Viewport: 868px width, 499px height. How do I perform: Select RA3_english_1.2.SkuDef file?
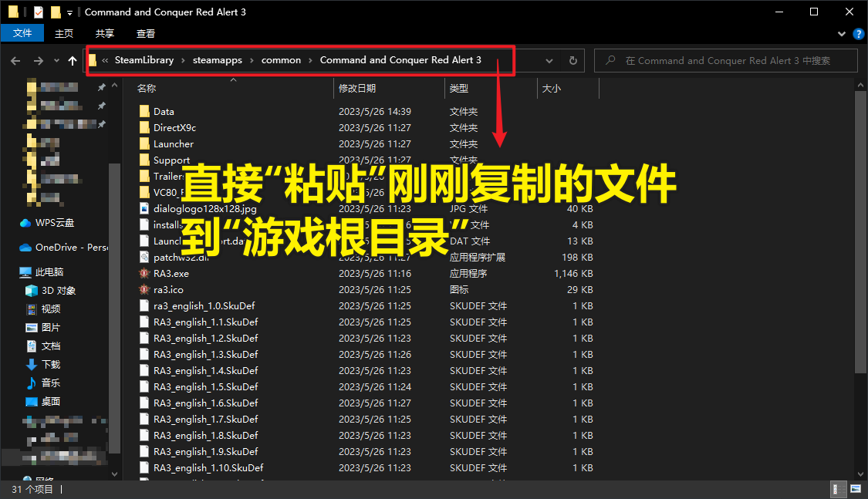coord(206,338)
